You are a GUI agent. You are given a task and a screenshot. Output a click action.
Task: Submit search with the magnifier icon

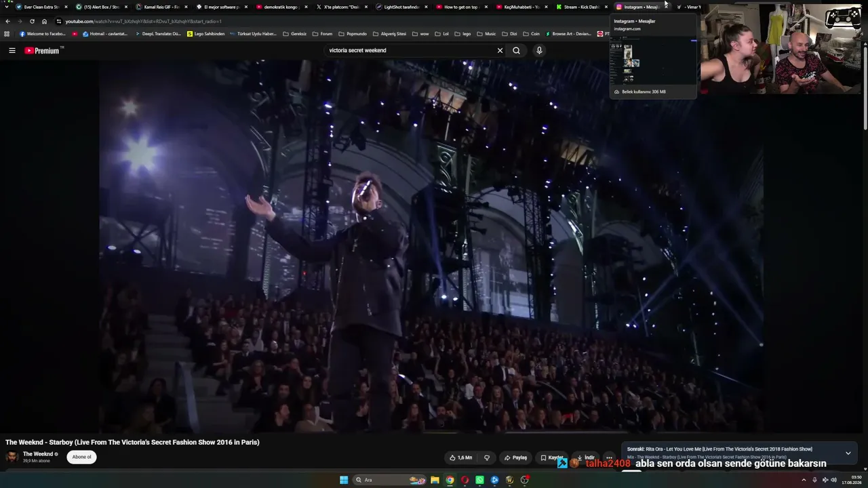click(516, 50)
